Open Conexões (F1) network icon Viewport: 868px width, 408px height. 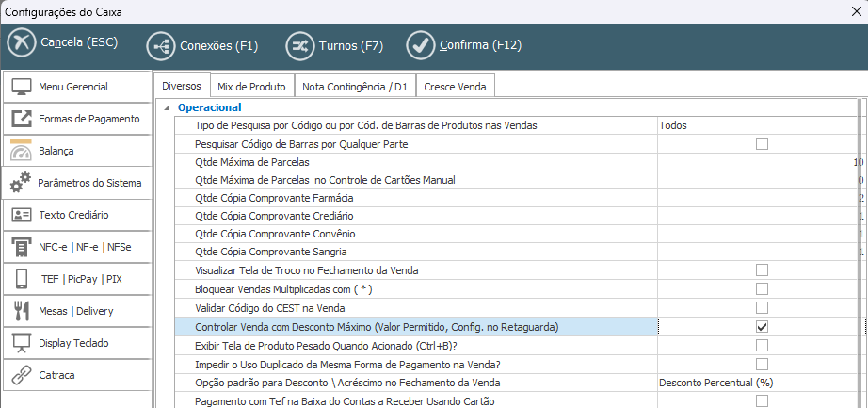coord(161,45)
